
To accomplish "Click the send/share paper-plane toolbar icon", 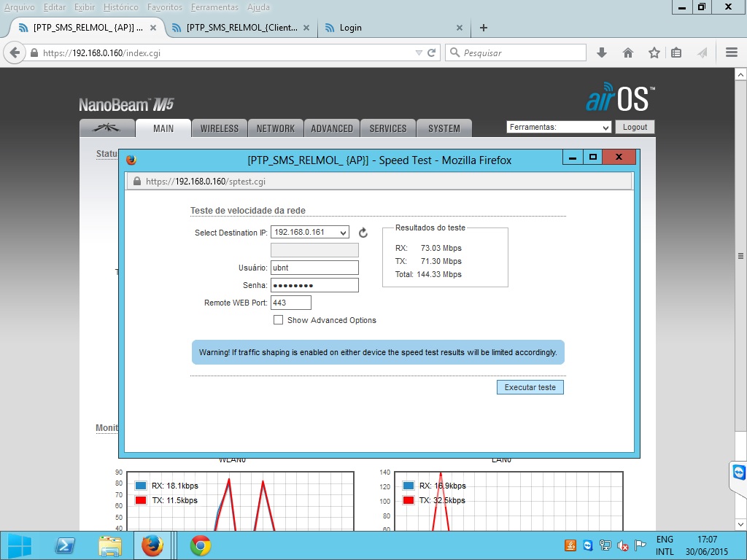I will click(x=702, y=52).
